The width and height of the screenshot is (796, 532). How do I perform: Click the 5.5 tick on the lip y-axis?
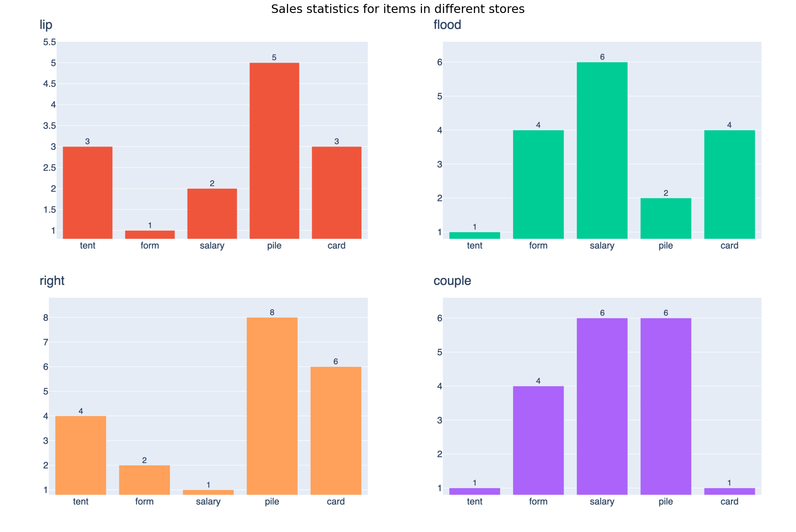[50, 42]
